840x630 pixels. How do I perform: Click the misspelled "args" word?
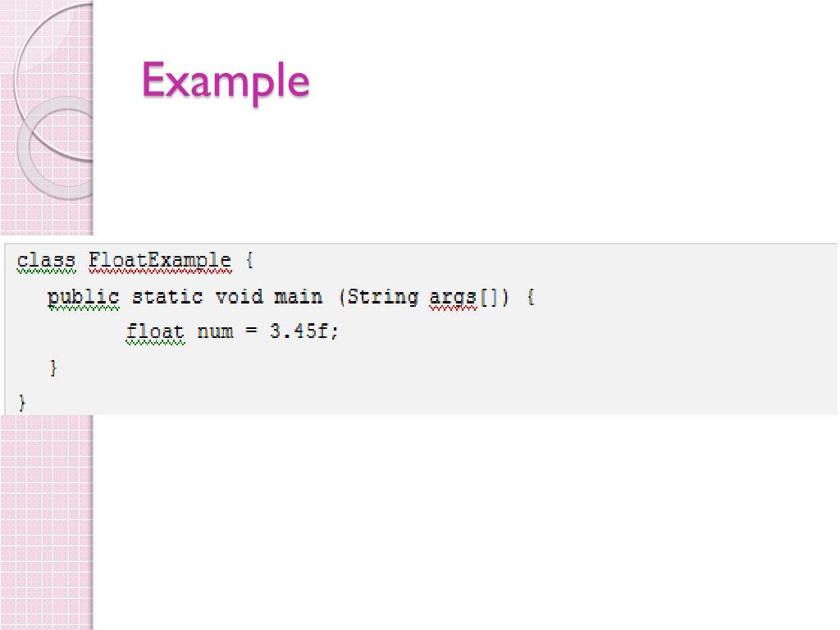tap(453, 298)
